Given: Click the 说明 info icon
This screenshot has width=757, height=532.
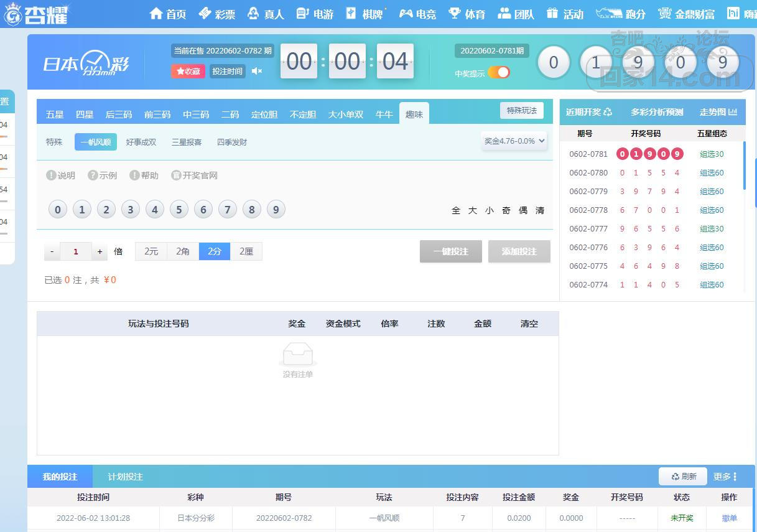Looking at the screenshot, I should (x=52, y=175).
